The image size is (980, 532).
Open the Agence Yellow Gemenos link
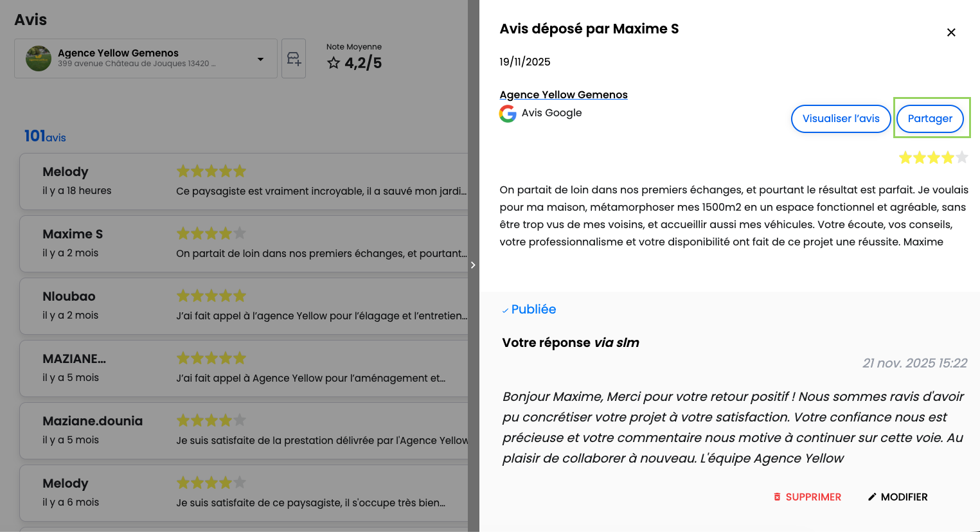pos(563,94)
